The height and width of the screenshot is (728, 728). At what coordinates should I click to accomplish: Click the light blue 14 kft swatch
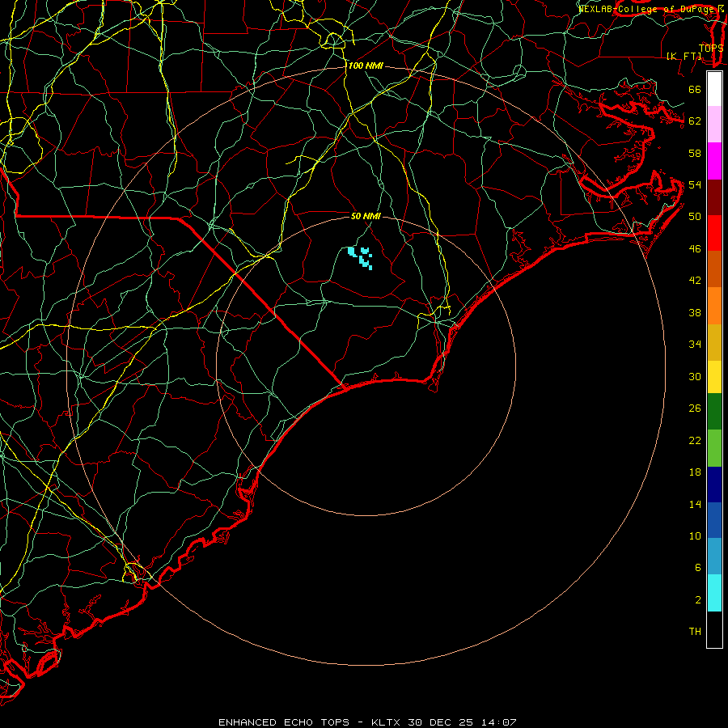point(714,557)
